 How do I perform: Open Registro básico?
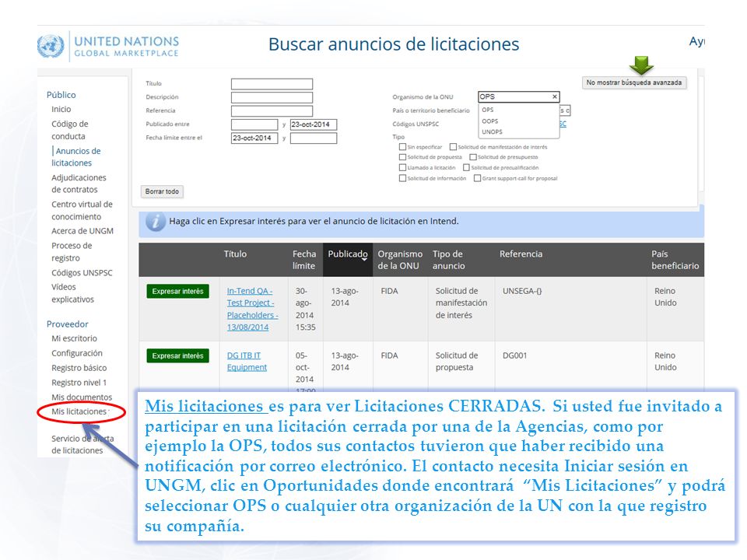click(79, 368)
